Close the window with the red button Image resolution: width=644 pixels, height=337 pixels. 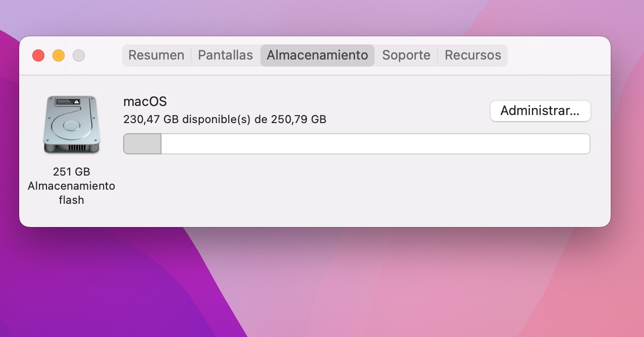pyautogui.click(x=38, y=55)
